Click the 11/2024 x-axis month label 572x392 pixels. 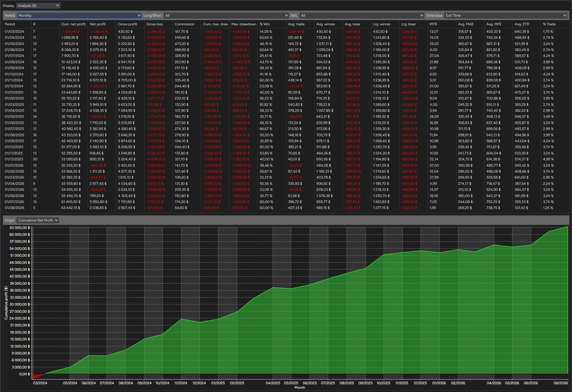(181, 383)
